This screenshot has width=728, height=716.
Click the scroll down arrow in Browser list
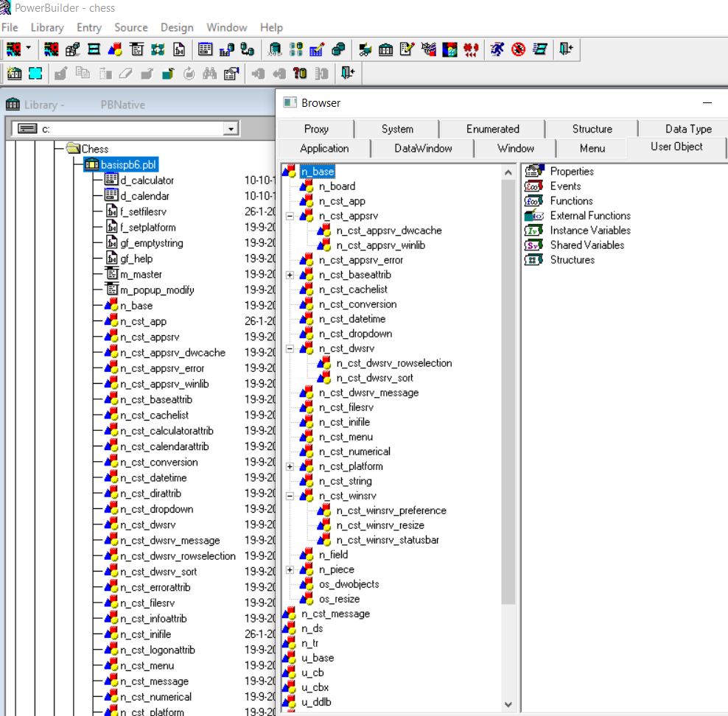[508, 704]
